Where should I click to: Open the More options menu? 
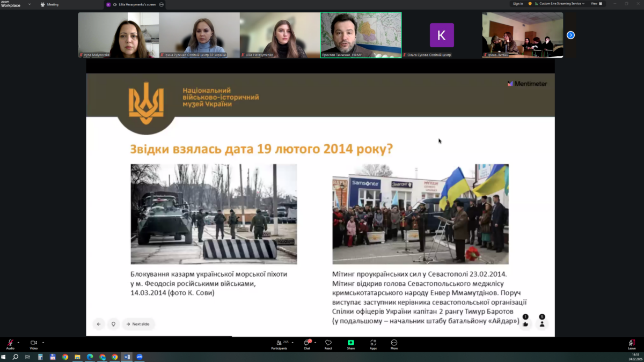pos(394,344)
